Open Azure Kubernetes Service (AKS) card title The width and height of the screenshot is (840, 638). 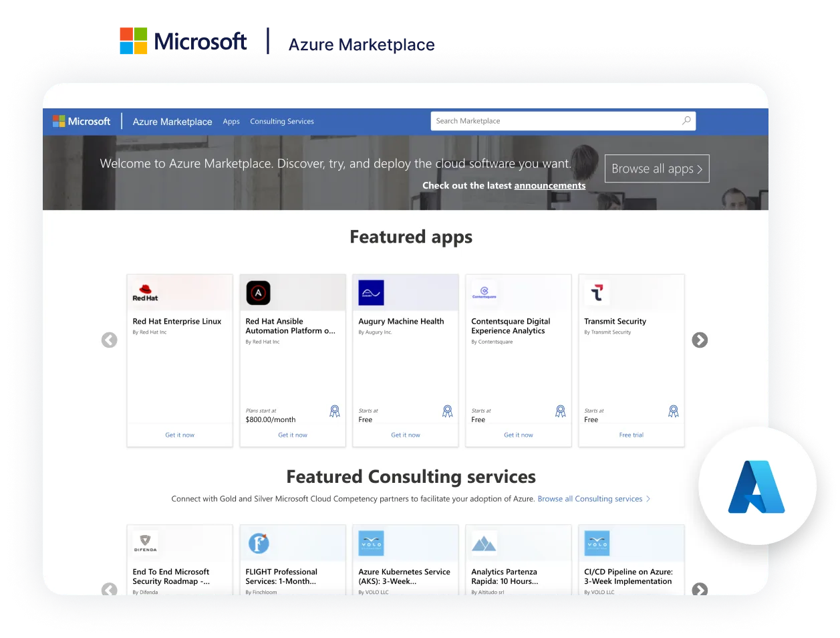(404, 576)
